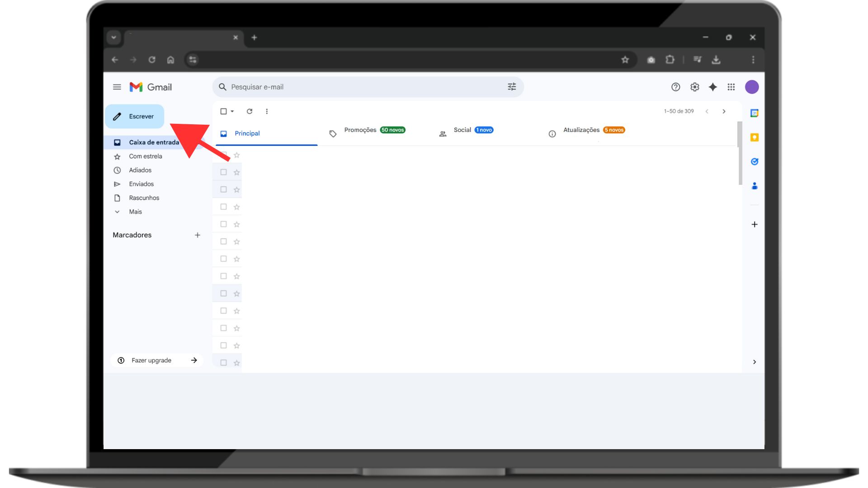Open Google Calendar side panel icon

point(754,113)
